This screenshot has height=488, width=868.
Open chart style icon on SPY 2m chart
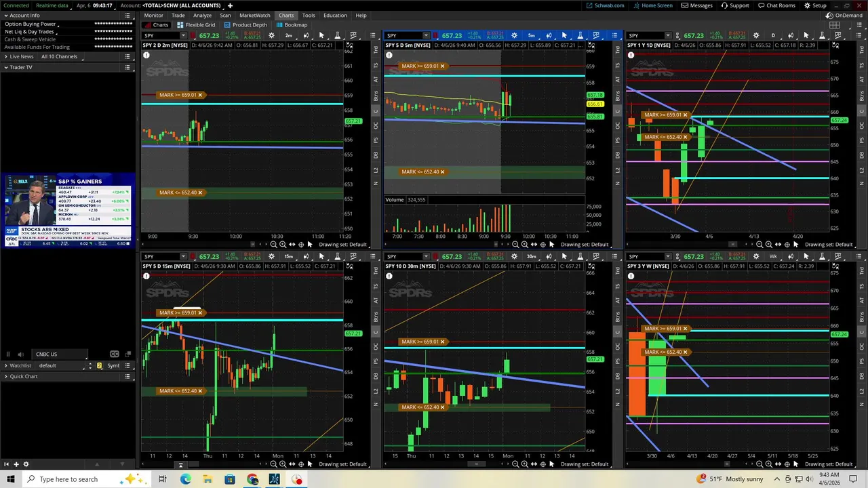coord(306,35)
